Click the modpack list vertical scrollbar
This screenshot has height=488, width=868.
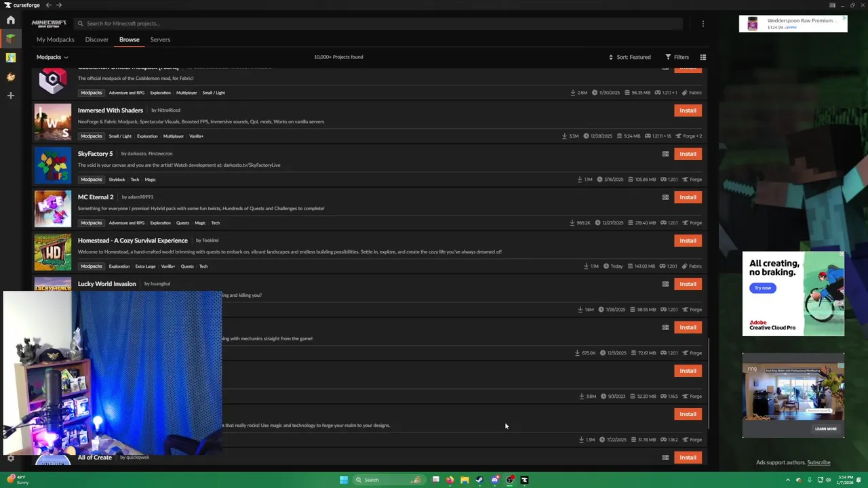pos(709,383)
